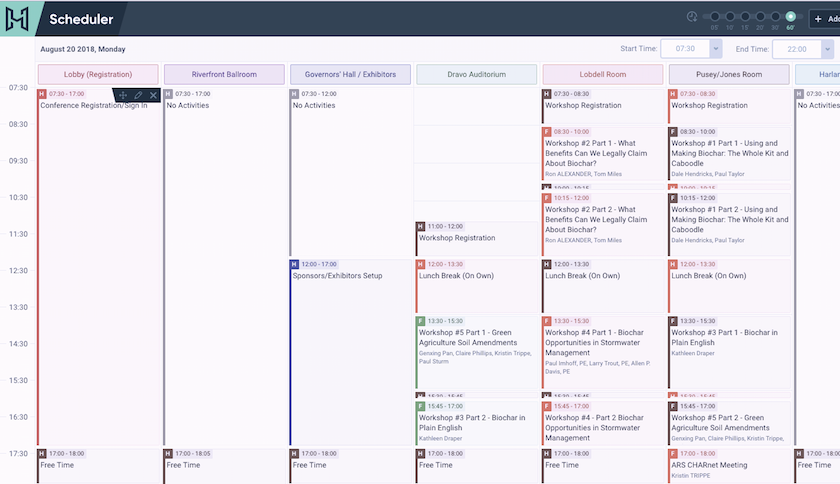This screenshot has height=484, width=840.
Task: Select the 30' time interval option
Action: click(774, 17)
